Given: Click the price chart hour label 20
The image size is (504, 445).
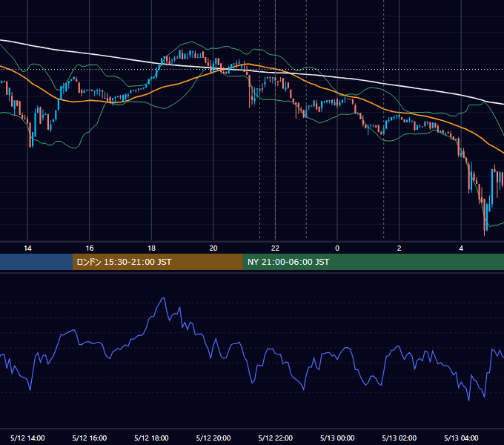Looking at the screenshot, I should (213, 248).
